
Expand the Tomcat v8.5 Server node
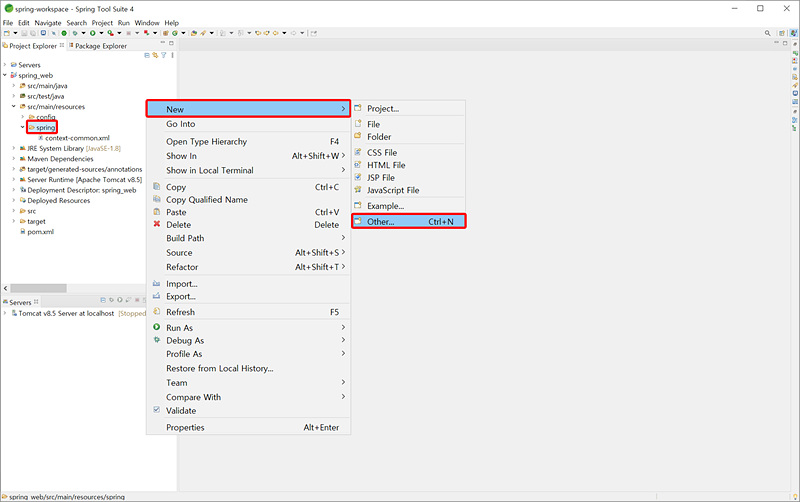[5, 313]
